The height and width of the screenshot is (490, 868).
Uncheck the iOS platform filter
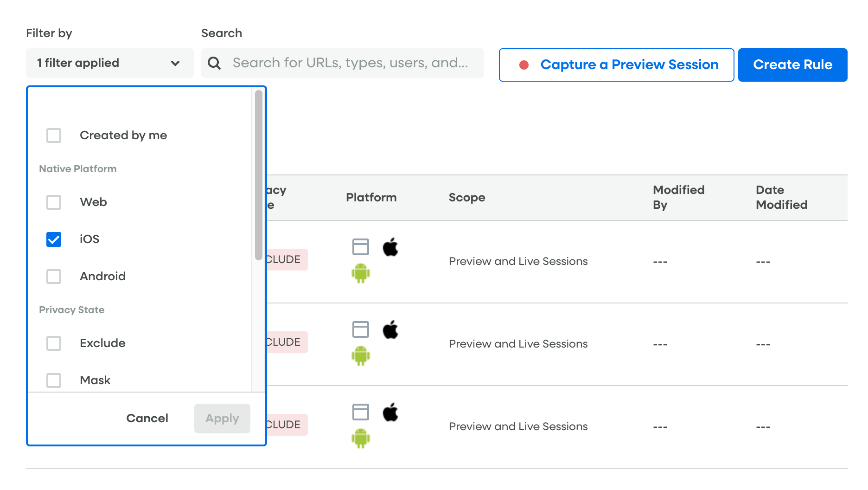pos(54,239)
